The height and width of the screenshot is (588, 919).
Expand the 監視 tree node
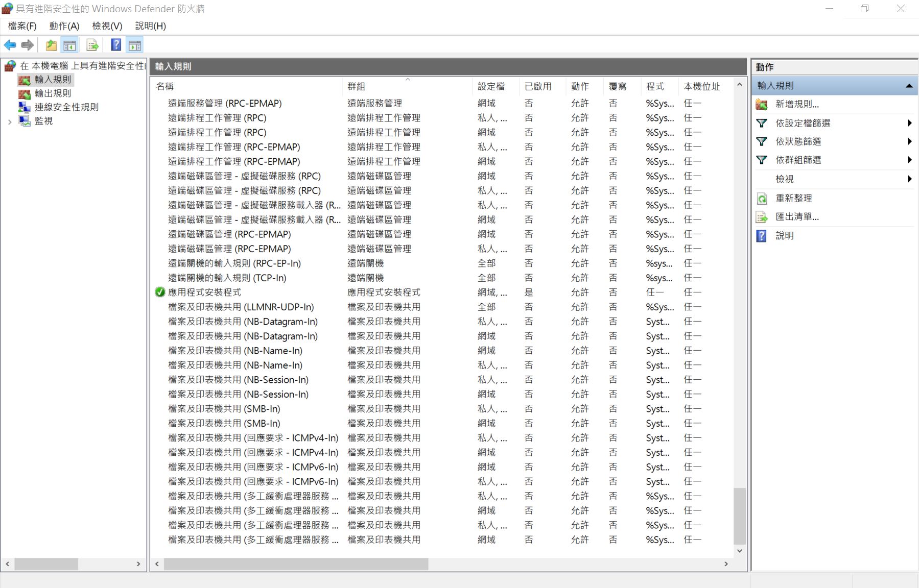click(x=10, y=121)
